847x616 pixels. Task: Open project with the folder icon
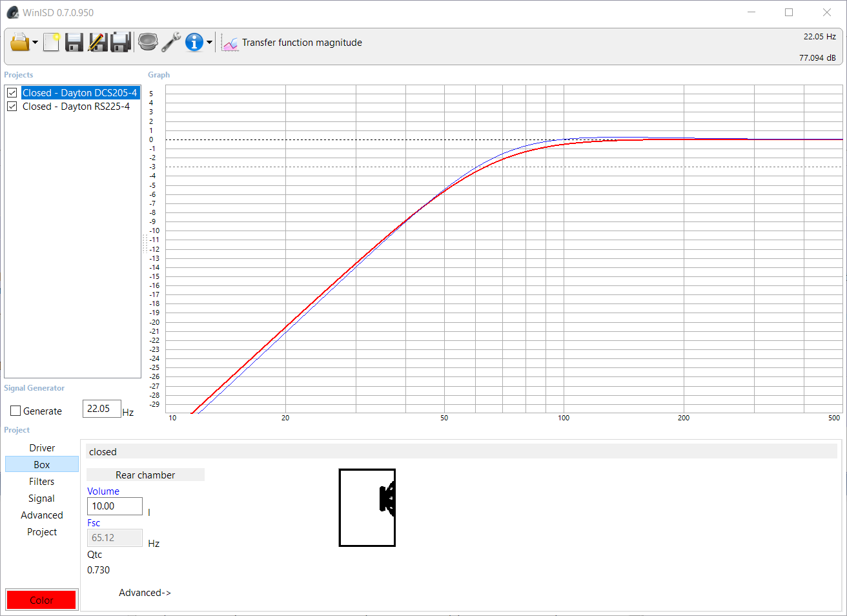point(20,43)
